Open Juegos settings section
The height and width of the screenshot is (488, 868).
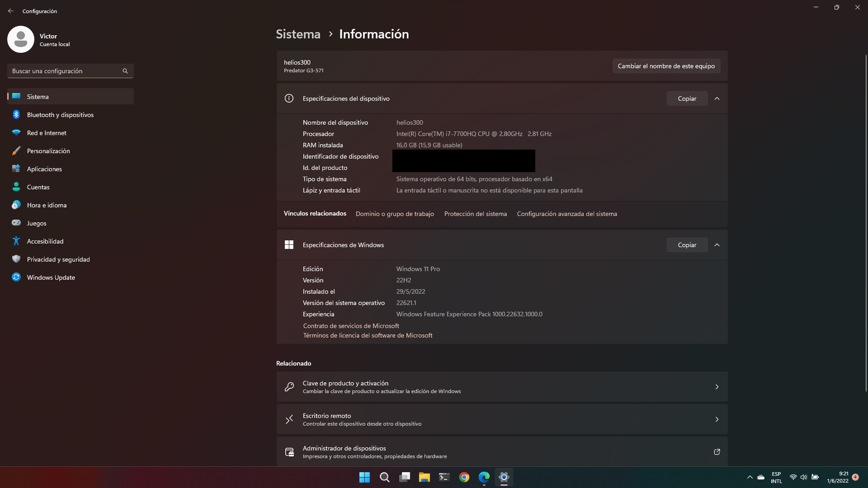37,223
